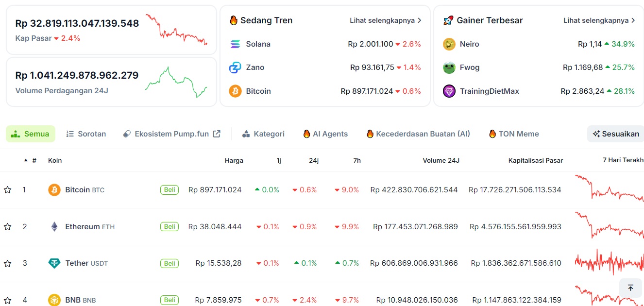The width and height of the screenshot is (644, 306).
Task: Open Bitcoin's 7-day sparkline chart
Action: 610,188
